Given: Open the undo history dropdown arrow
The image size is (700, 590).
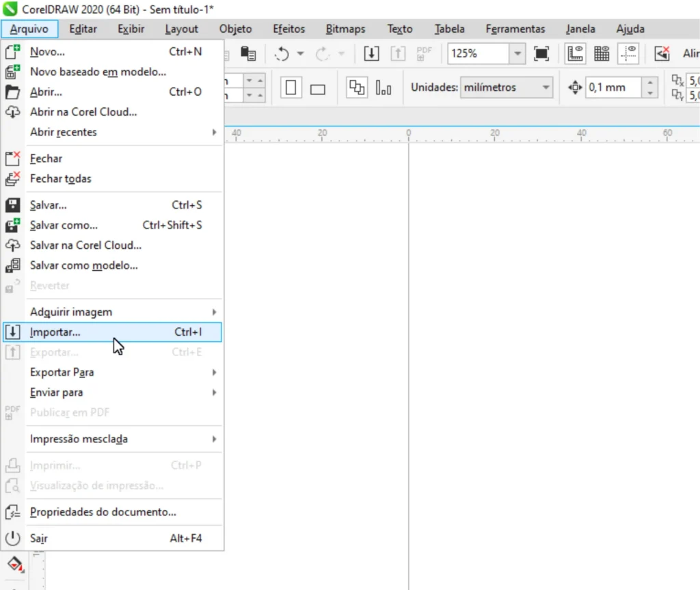Looking at the screenshot, I should point(301,54).
